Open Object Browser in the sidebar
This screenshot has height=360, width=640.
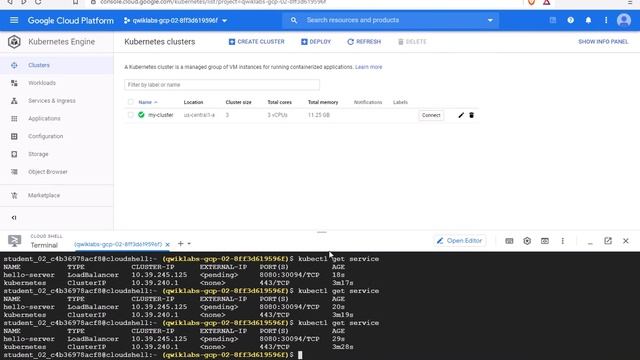pyautogui.click(x=57, y=172)
